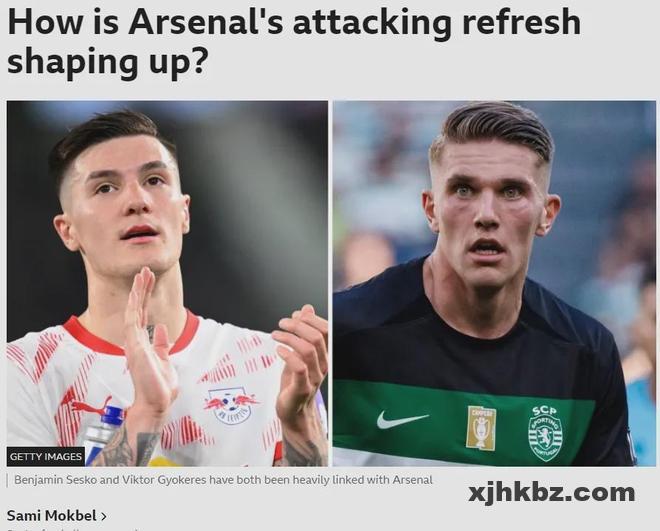
Task: Open the chevron arrow beside Sami Mokbel
Action: [104, 516]
